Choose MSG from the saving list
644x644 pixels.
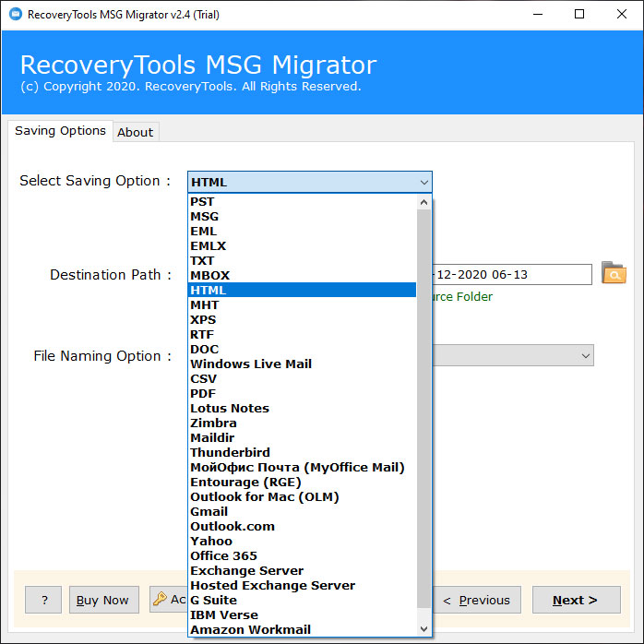302,217
